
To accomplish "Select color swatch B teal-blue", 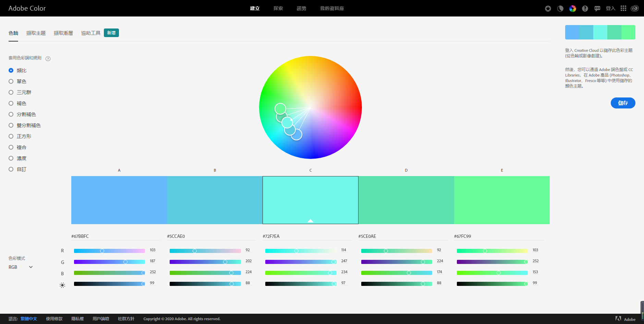I will (215, 200).
